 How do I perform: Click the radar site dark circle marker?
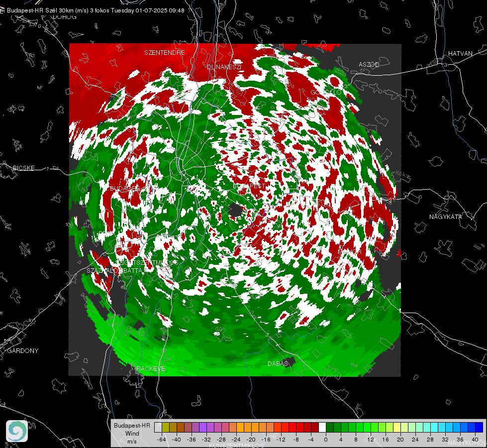click(235, 211)
